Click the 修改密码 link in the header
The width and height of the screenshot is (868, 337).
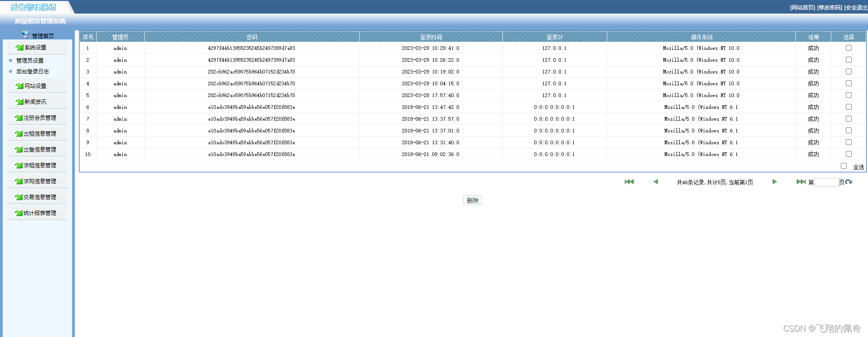point(829,8)
